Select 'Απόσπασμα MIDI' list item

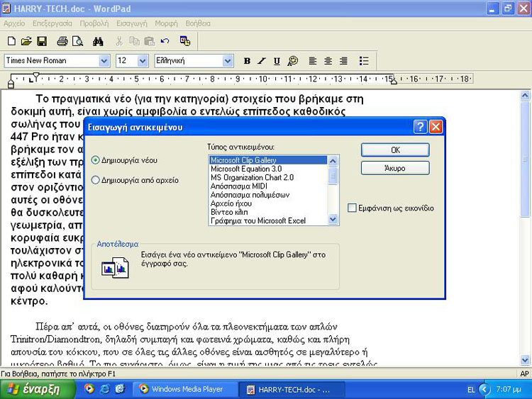click(268, 186)
